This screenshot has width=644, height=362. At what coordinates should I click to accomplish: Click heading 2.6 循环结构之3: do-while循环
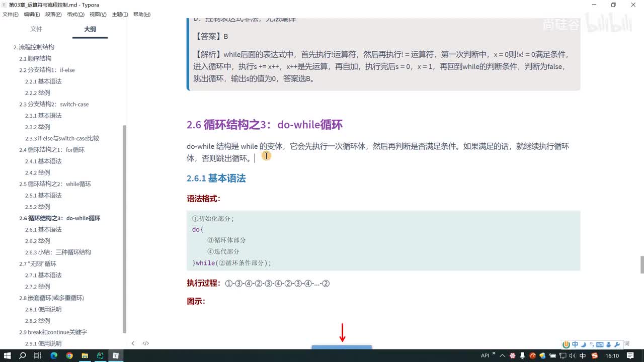(265, 125)
